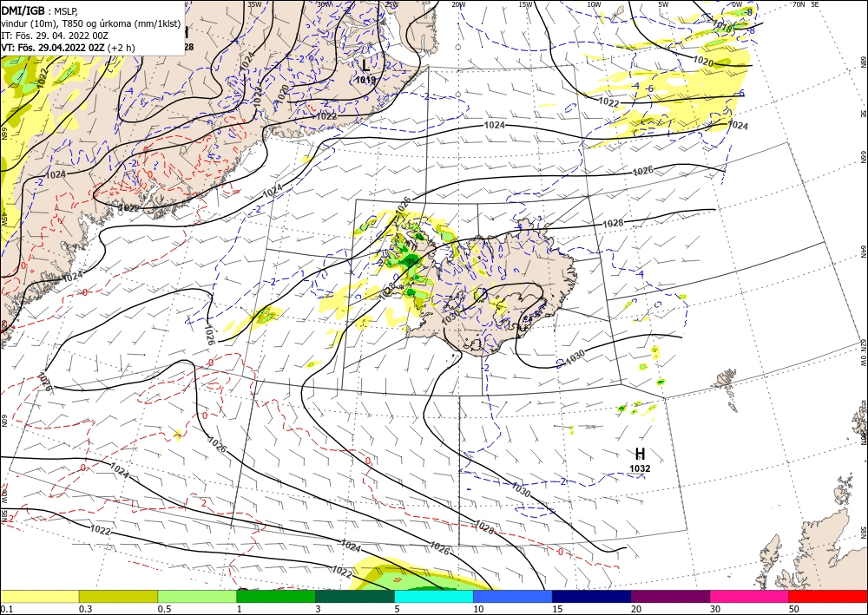Click the red 50+ legend color segment

[828, 596]
